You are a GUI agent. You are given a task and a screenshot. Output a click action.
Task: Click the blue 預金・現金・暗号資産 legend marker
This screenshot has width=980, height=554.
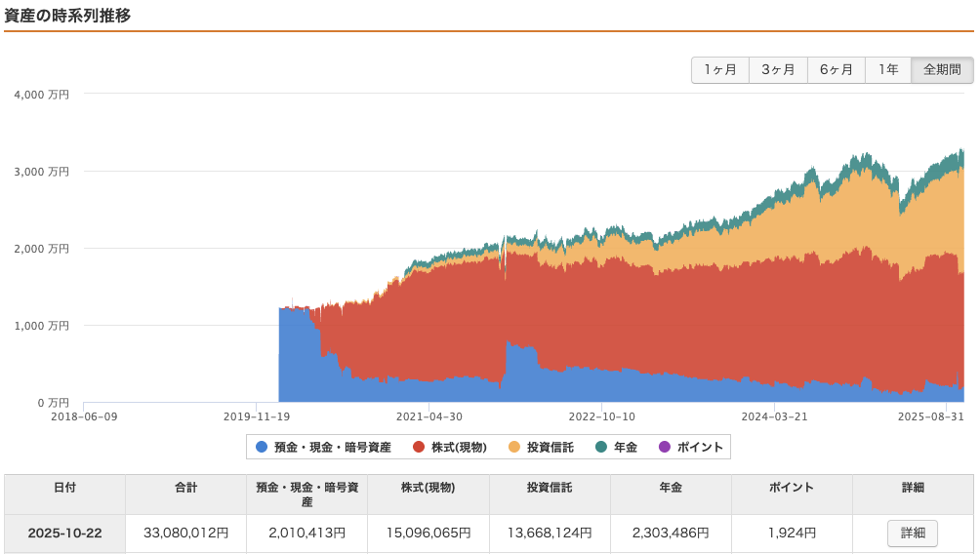pyautogui.click(x=261, y=447)
